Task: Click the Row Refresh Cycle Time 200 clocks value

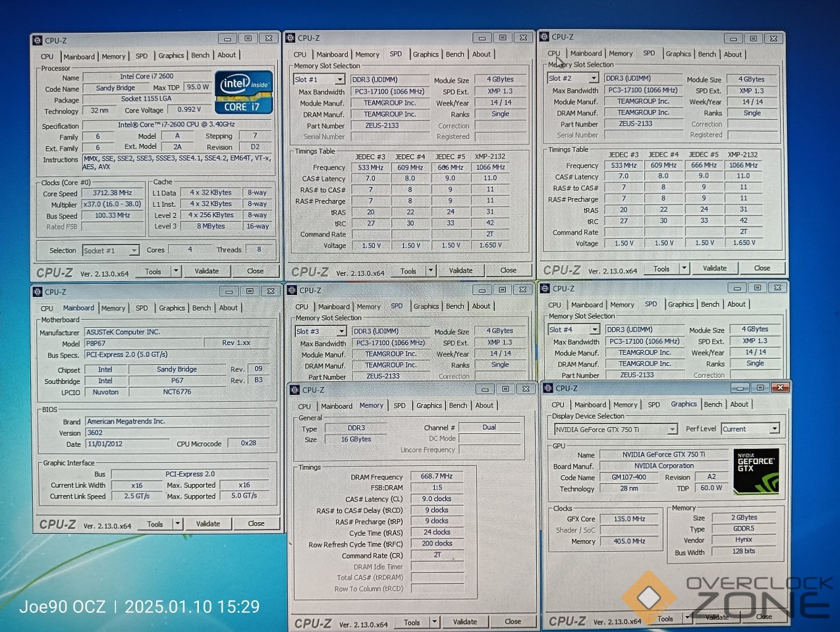Action: coord(437,544)
